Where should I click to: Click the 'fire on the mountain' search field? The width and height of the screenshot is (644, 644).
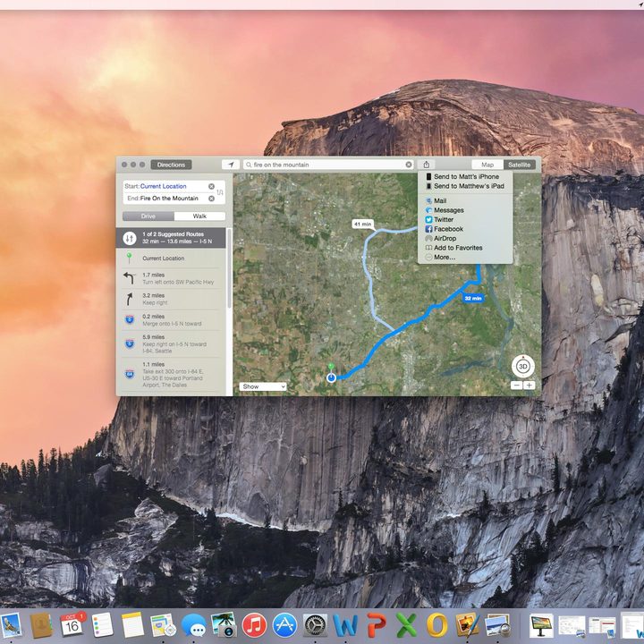coord(328,165)
